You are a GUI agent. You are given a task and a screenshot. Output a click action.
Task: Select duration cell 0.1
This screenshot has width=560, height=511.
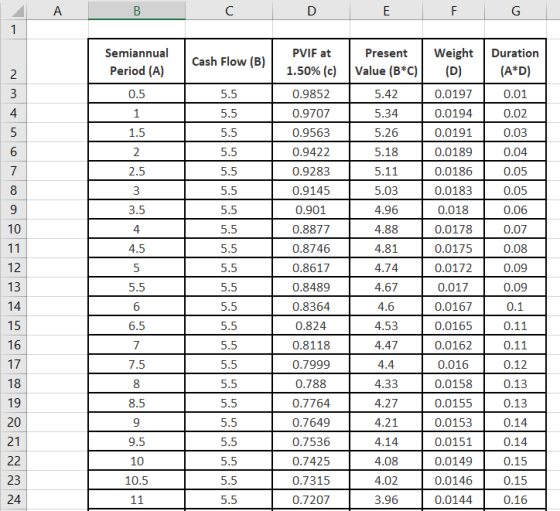515,306
